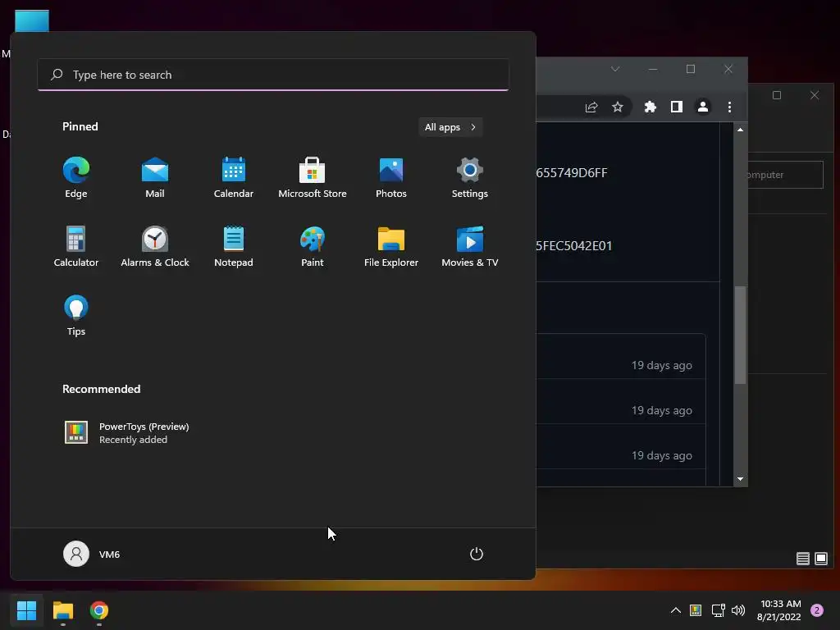Select the hash text ending 5FEC5042E01
840x630 pixels.
573,245
